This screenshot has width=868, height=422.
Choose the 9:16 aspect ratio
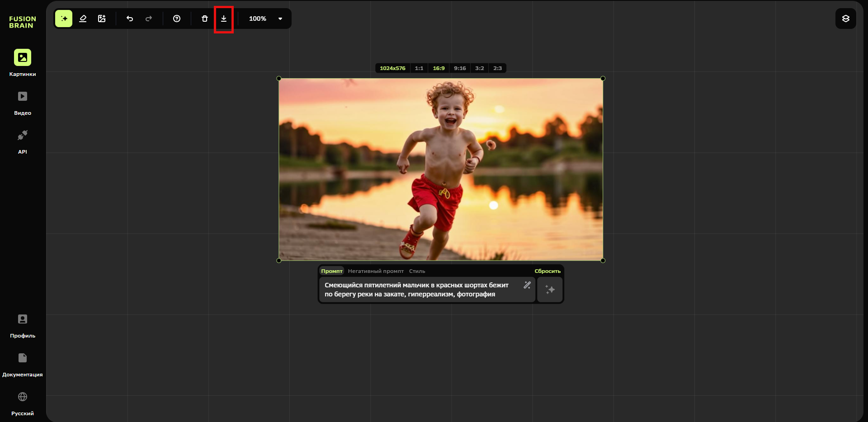pyautogui.click(x=460, y=68)
